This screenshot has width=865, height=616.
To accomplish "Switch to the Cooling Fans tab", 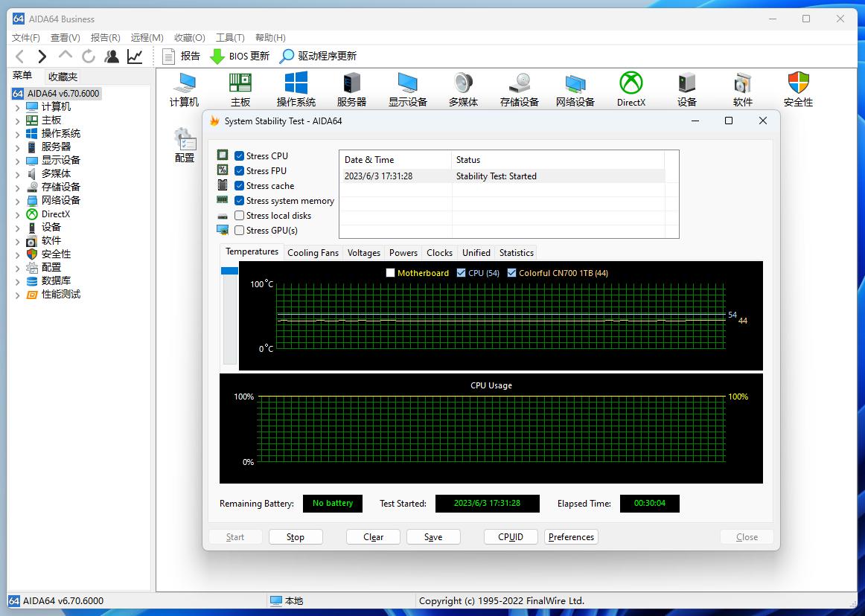I will (313, 253).
